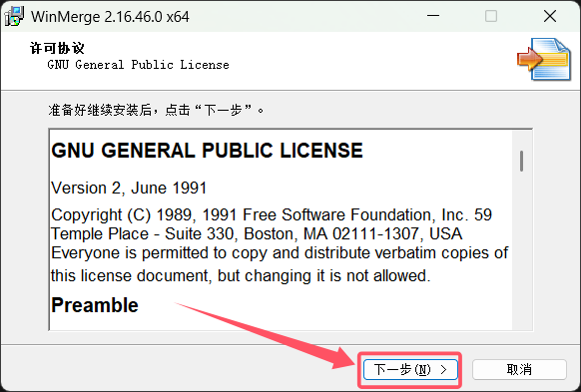The width and height of the screenshot is (581, 392).
Task: Click the grayed-out maximize button
Action: (491, 16)
